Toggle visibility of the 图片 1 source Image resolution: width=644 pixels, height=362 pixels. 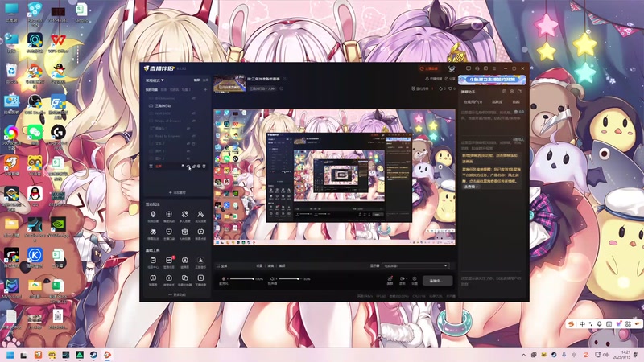(188, 151)
